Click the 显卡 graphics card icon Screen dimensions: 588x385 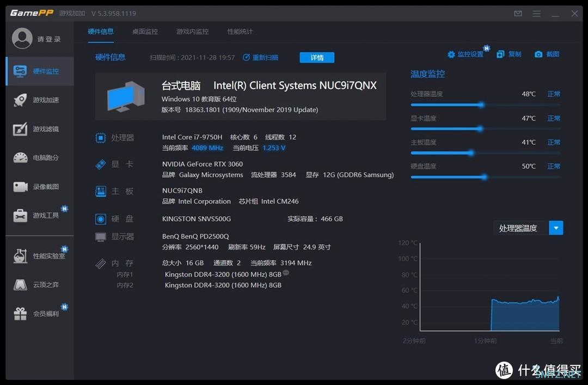click(101, 164)
